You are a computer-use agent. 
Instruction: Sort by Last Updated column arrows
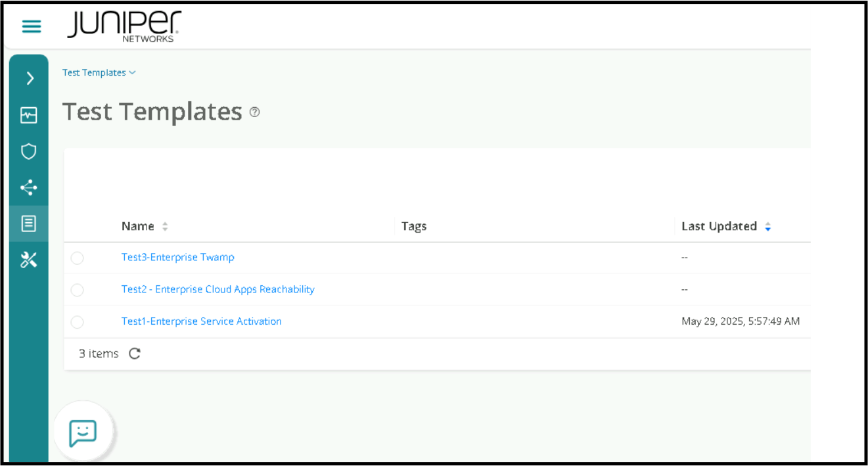point(767,227)
